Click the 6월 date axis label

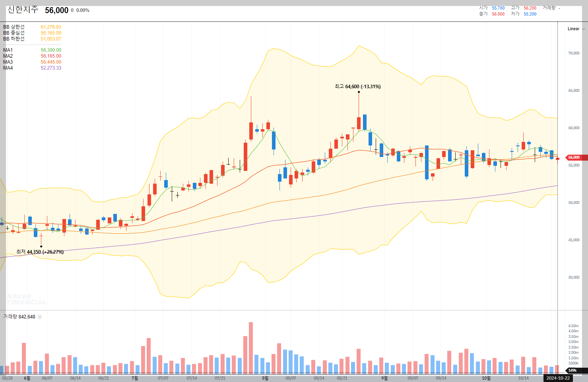(x=27, y=378)
